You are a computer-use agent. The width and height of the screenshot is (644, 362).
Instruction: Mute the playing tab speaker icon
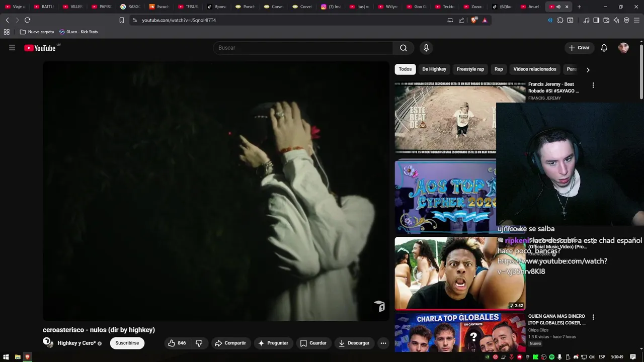[x=558, y=7]
